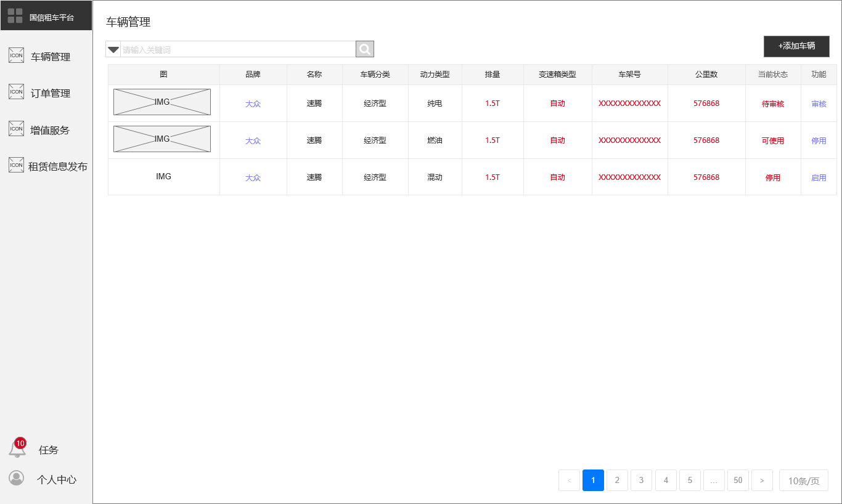842x504 pixels.
Task: Click the user avatar icon
Action: (x=17, y=478)
